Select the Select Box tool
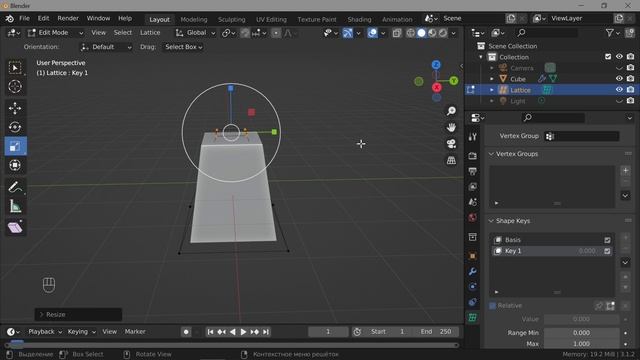The image size is (640, 360). tap(15, 68)
